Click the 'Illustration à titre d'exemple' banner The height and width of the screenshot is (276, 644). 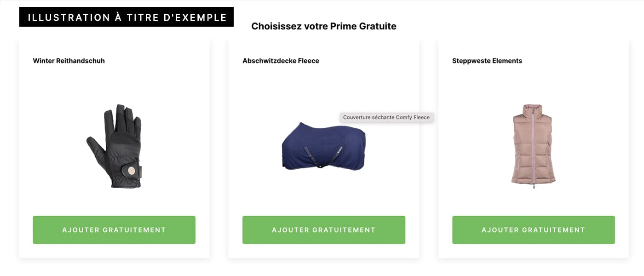coord(126,17)
